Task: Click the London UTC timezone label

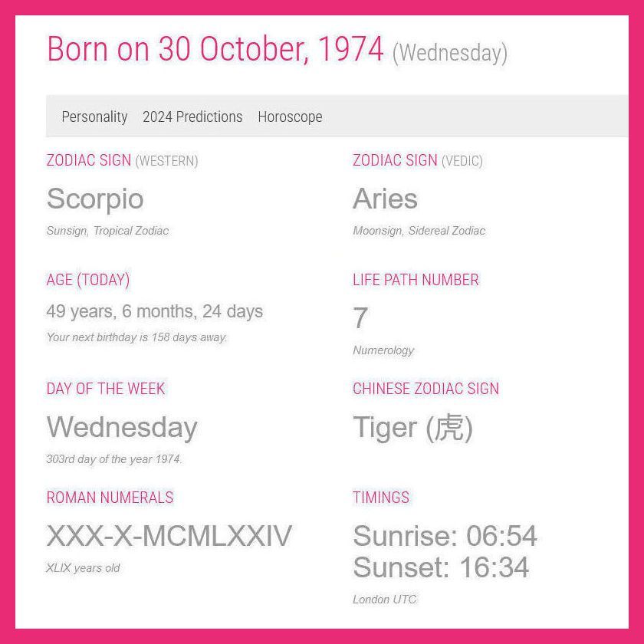Action: click(384, 600)
